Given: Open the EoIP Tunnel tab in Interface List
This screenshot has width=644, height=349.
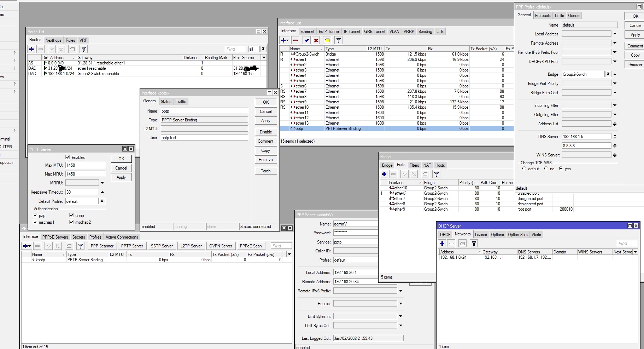Looking at the screenshot, I should (x=329, y=32).
